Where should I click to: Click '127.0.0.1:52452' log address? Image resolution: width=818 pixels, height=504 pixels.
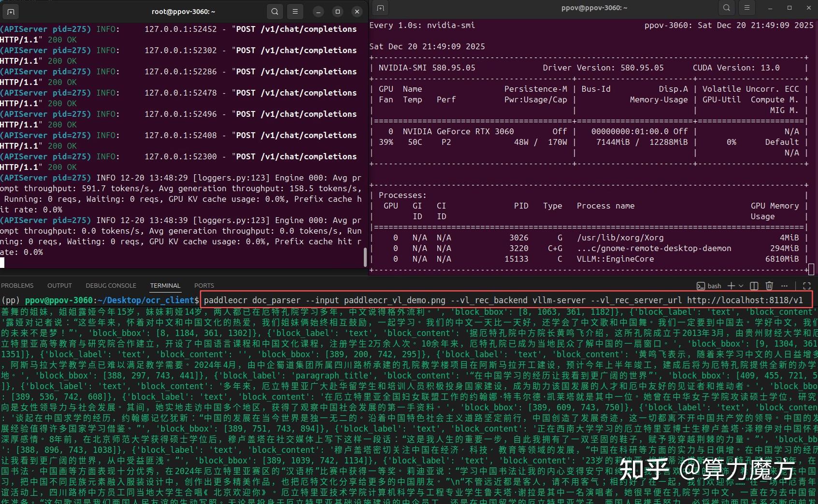tap(181, 29)
